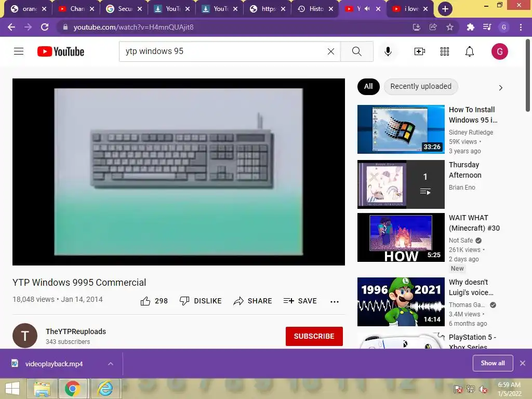Expand videoplayback.mp4 download options arrow

pos(111,364)
